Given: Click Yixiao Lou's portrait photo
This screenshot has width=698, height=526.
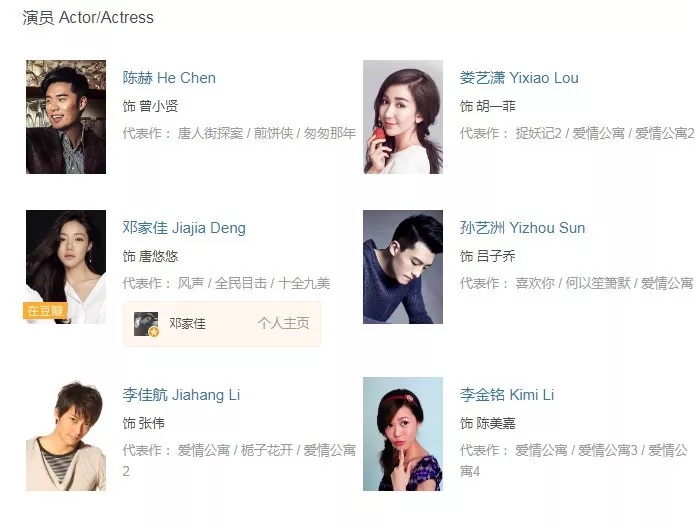Looking at the screenshot, I should [403, 117].
